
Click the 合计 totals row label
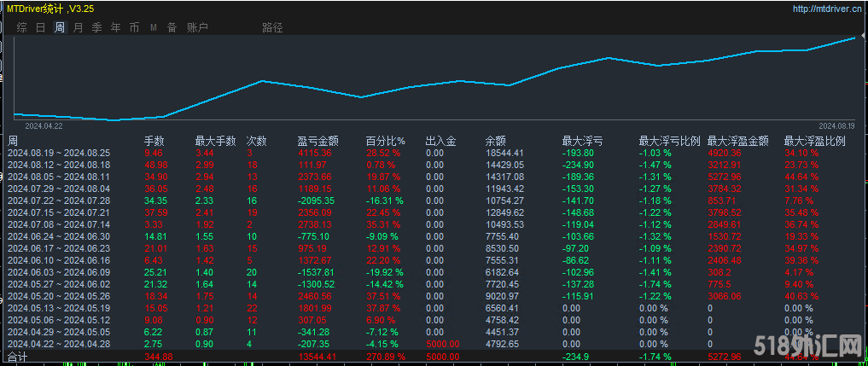(17, 357)
